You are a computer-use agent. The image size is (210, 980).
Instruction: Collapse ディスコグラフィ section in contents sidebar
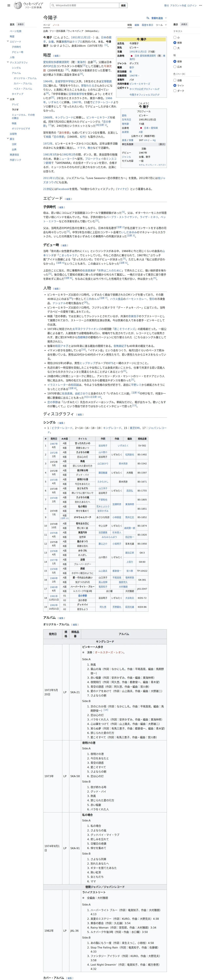pos(8,62)
